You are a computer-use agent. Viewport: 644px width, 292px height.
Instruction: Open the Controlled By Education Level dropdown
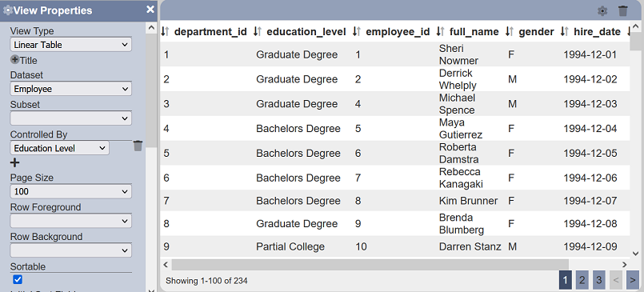point(59,148)
